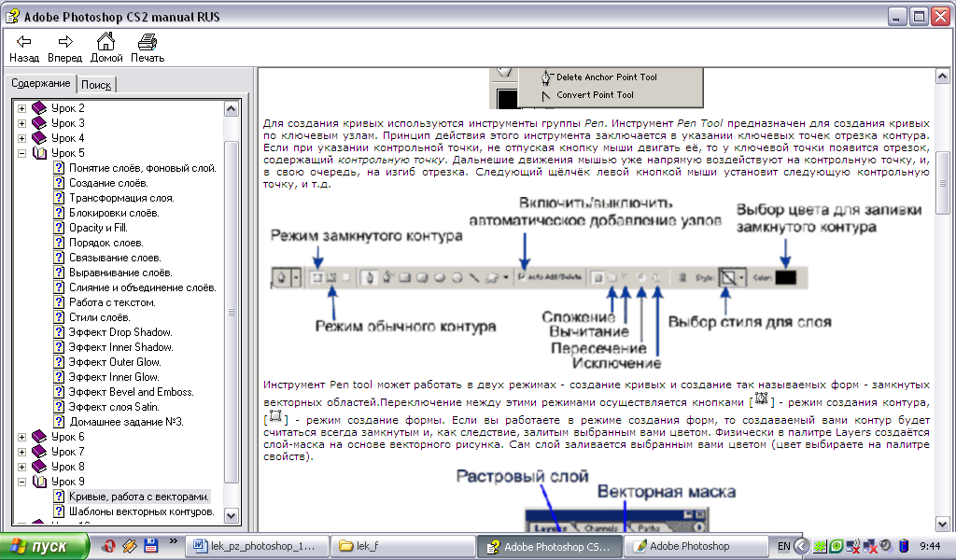Open topic Слияние и объединение слоёв

click(143, 287)
